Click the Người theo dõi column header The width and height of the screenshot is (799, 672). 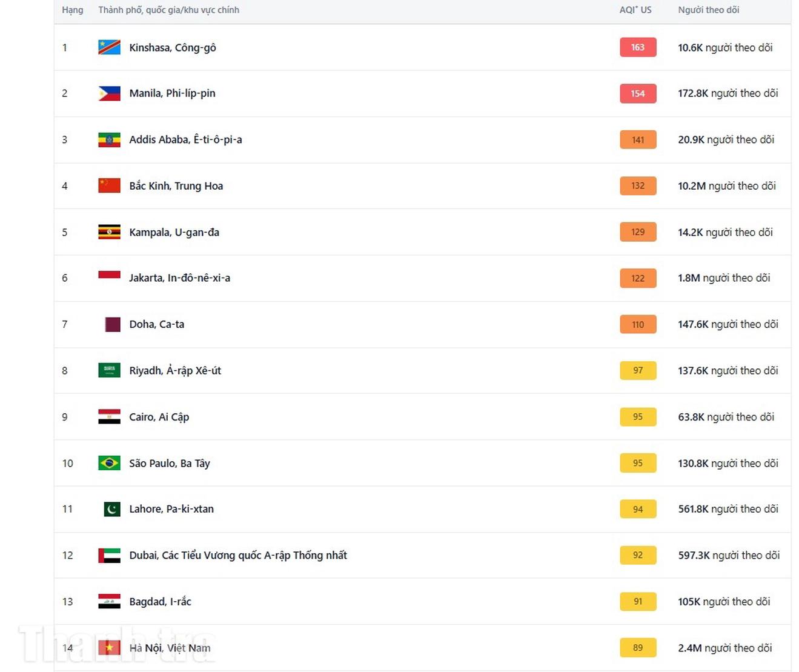click(x=708, y=10)
